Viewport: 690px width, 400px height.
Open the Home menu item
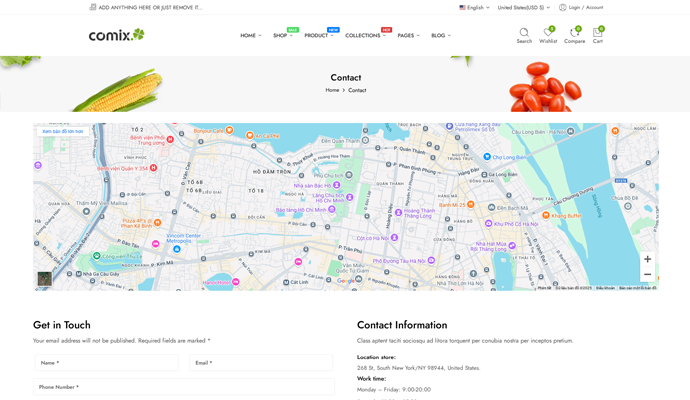coord(250,36)
